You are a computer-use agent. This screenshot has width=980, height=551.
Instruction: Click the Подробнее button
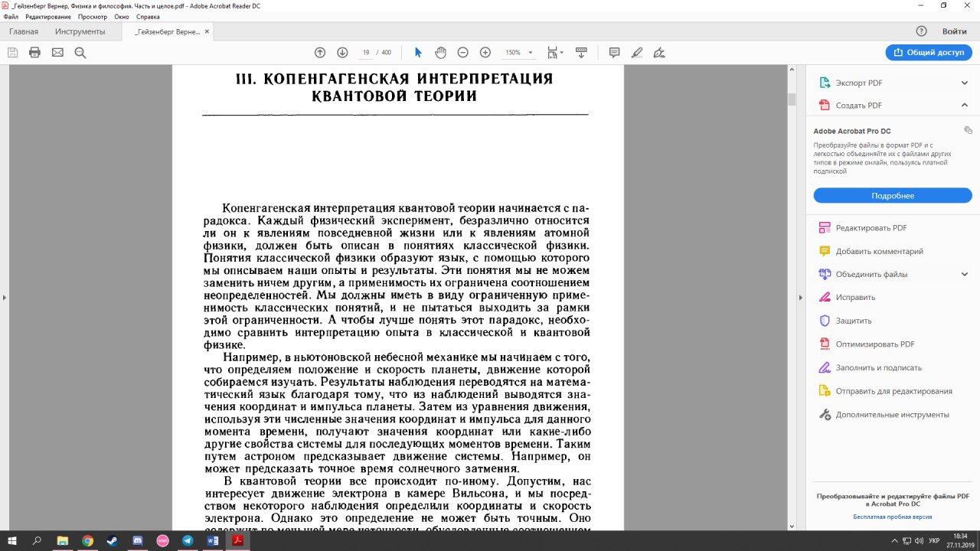[x=893, y=196]
